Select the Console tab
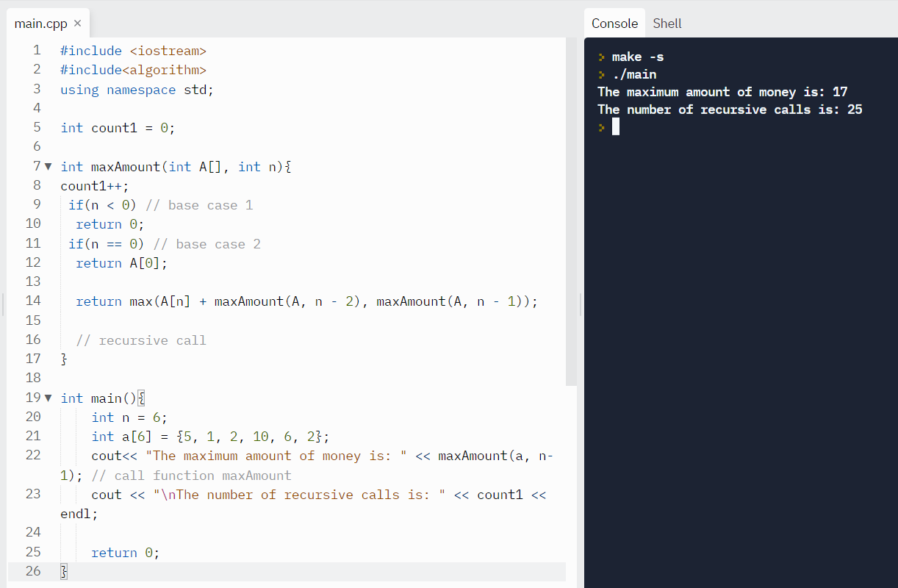898x588 pixels. click(x=614, y=23)
